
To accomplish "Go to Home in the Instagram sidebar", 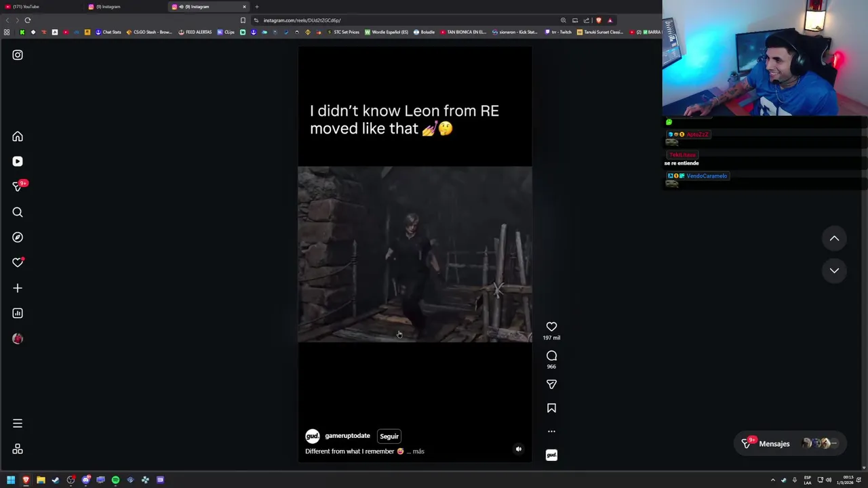I will click(18, 136).
